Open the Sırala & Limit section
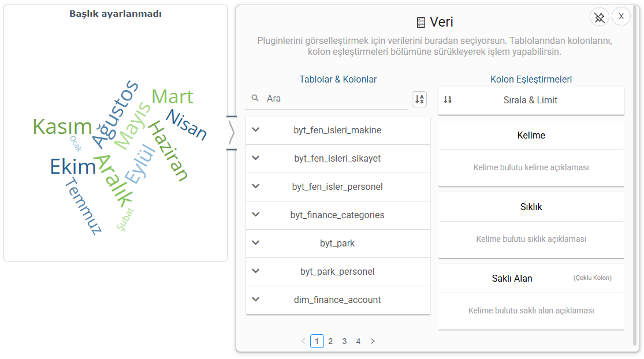 click(531, 100)
